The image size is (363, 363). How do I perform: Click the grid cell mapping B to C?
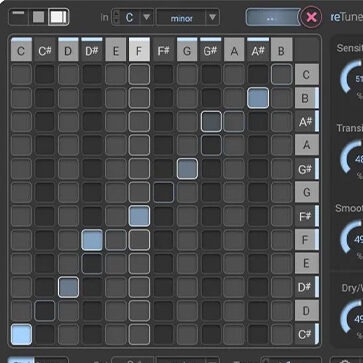[x=282, y=75]
